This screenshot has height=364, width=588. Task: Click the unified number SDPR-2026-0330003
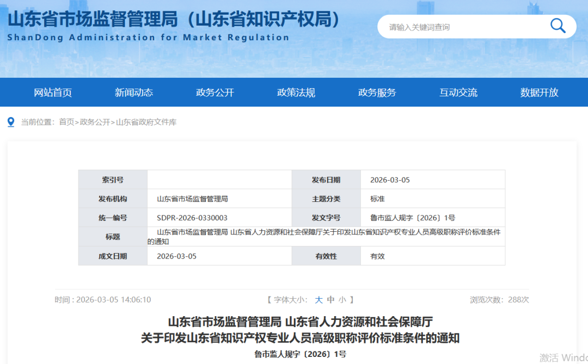[x=192, y=218]
